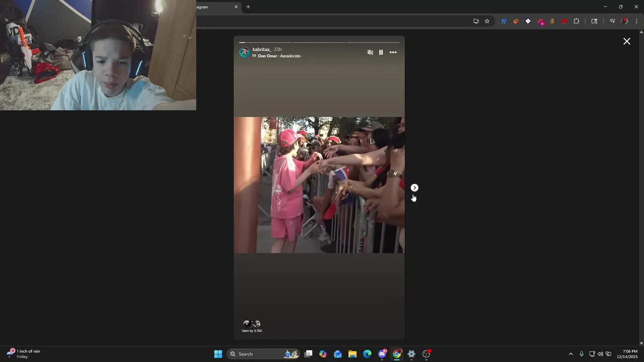
Task: Install app via the address bar icon
Action: point(476,21)
